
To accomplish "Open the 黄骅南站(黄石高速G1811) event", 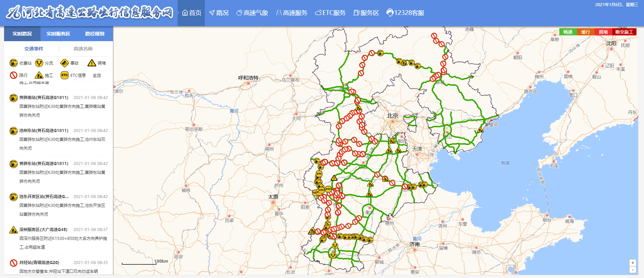I will 44,98.
